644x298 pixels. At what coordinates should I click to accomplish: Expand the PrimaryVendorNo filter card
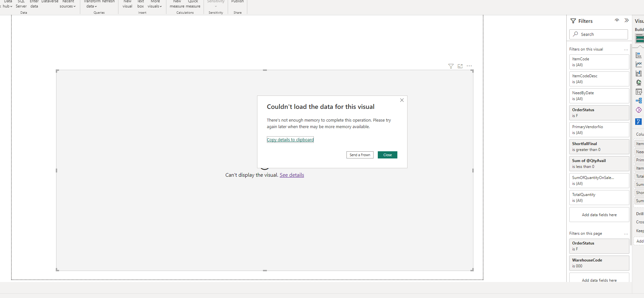pos(599,130)
